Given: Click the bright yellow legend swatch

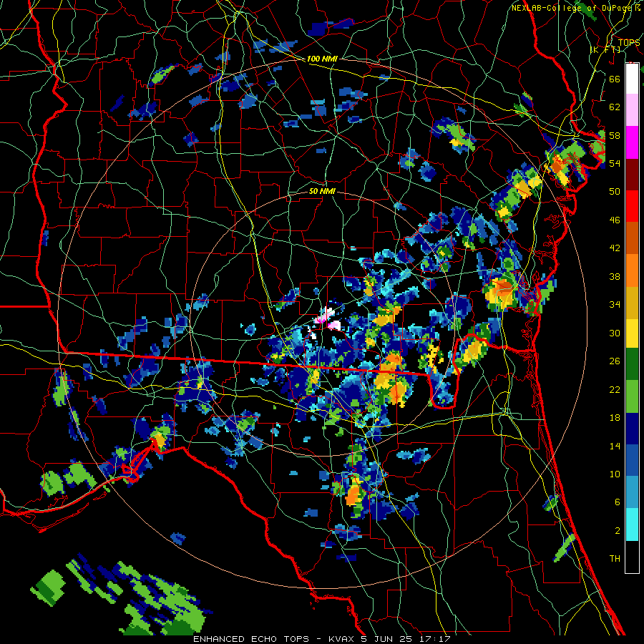Looking at the screenshot, I should 632,333.
